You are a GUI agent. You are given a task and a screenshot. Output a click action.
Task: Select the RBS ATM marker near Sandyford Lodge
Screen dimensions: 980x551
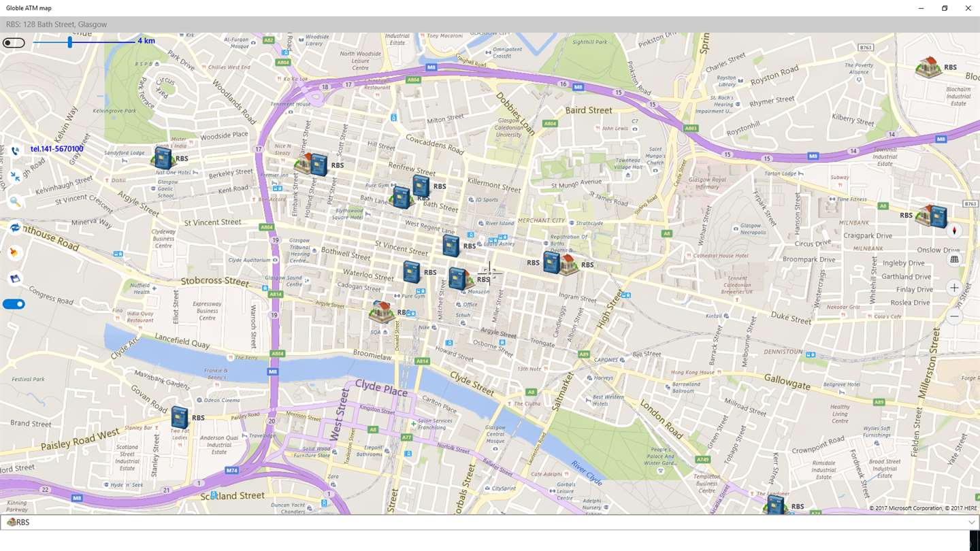(163, 158)
